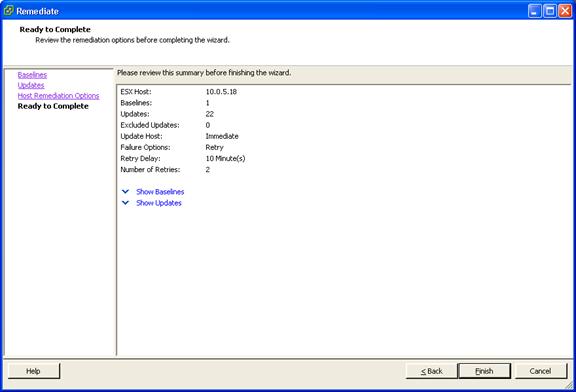Click Finish to complete wizard
Screen dimensions: 576x392
(x=484, y=371)
